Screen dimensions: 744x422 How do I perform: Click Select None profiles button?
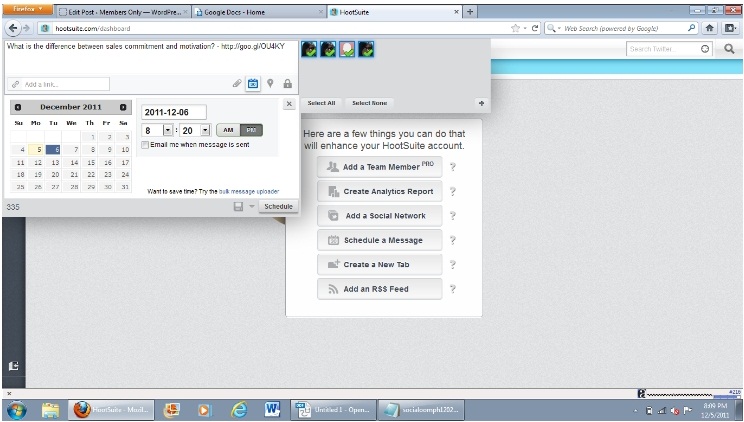[x=370, y=103]
